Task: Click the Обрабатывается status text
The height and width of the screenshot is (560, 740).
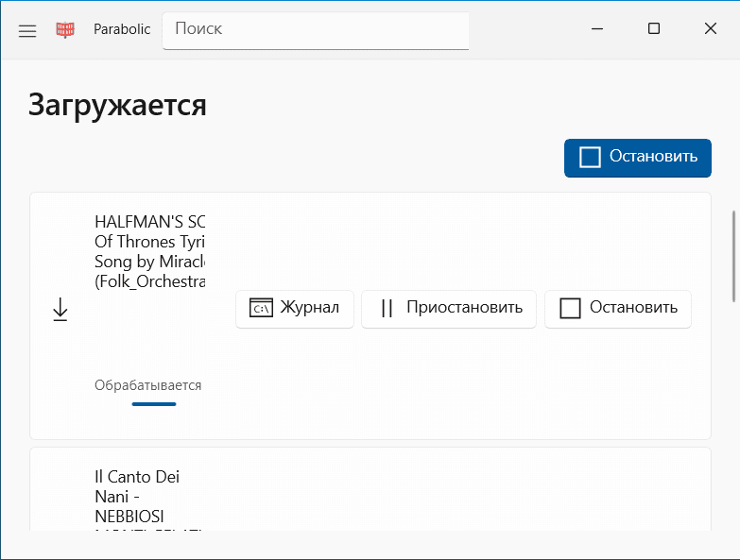Action: (x=147, y=385)
